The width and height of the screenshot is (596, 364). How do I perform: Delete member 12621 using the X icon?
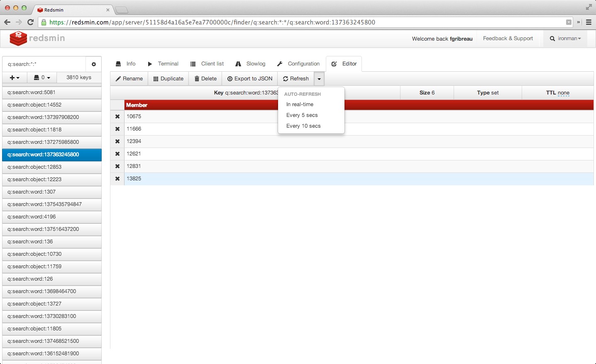click(x=117, y=154)
